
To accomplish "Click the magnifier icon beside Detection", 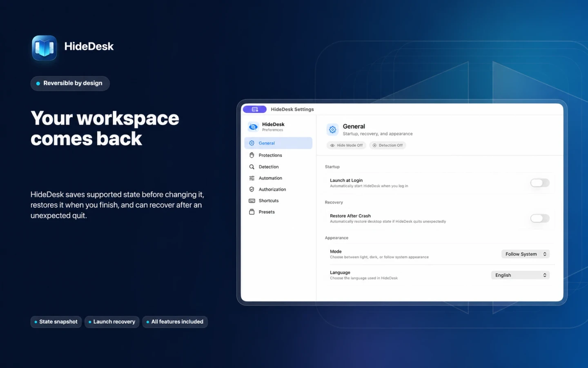I will [x=252, y=167].
